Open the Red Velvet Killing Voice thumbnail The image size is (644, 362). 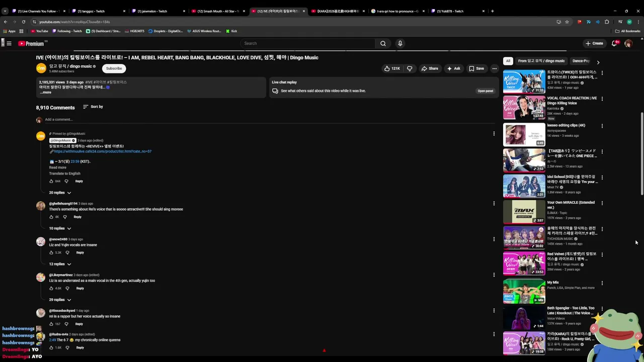(524, 263)
